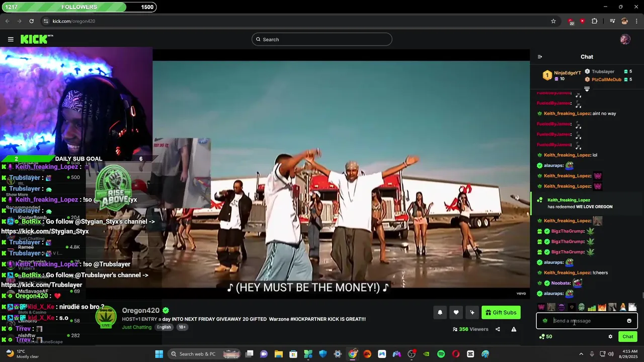
Task: Open the red extension with 22 badge
Action: (x=571, y=22)
